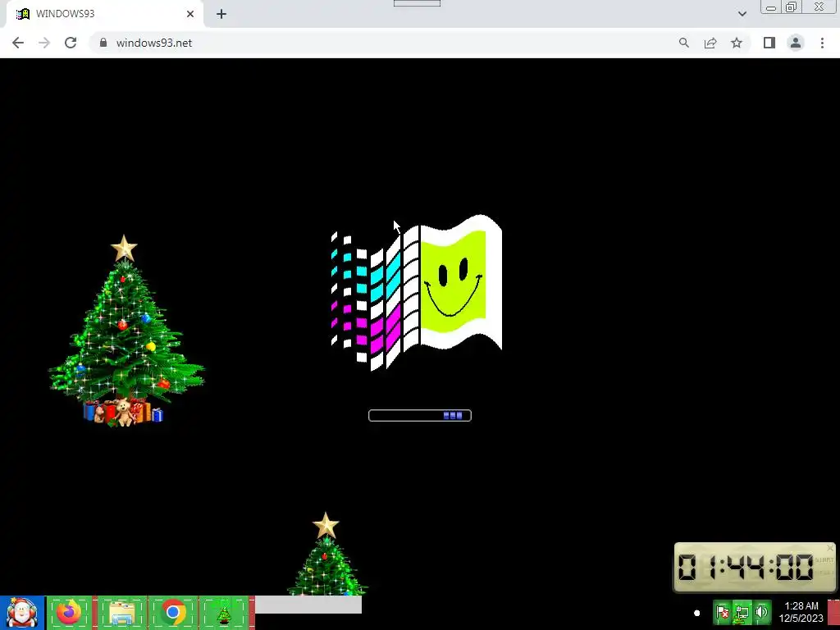Image resolution: width=840 pixels, height=630 pixels.
Task: Click the boot loading progress bar
Action: [420, 415]
